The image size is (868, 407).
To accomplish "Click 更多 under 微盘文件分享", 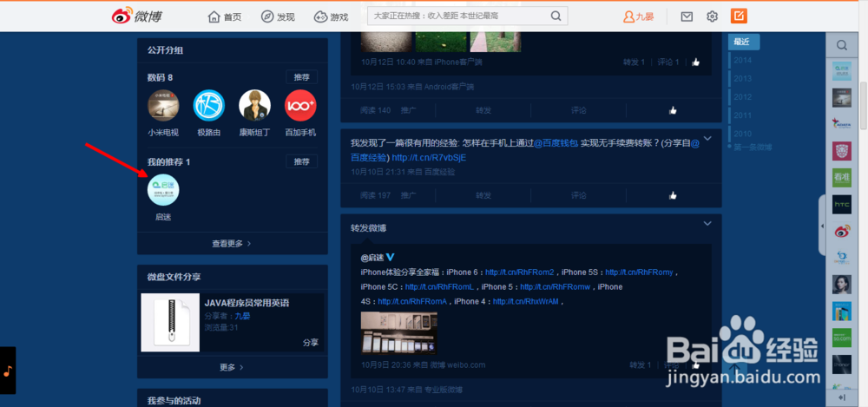I will point(232,367).
